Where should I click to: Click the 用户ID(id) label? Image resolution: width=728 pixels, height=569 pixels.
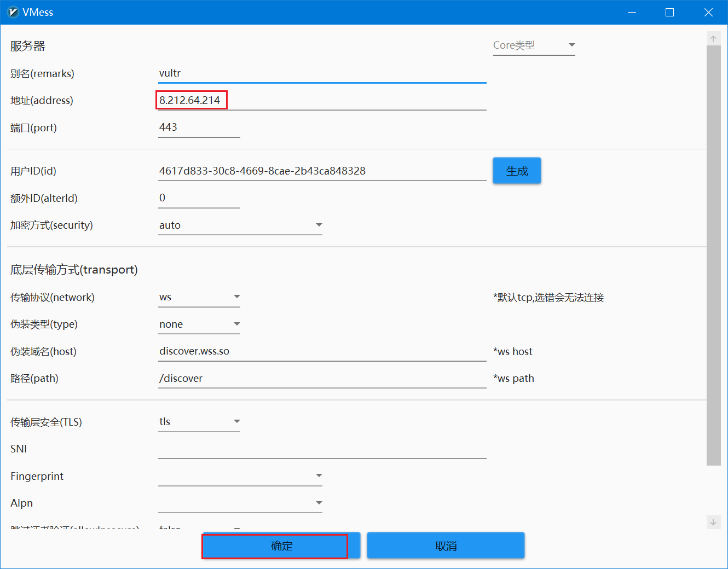click(33, 171)
